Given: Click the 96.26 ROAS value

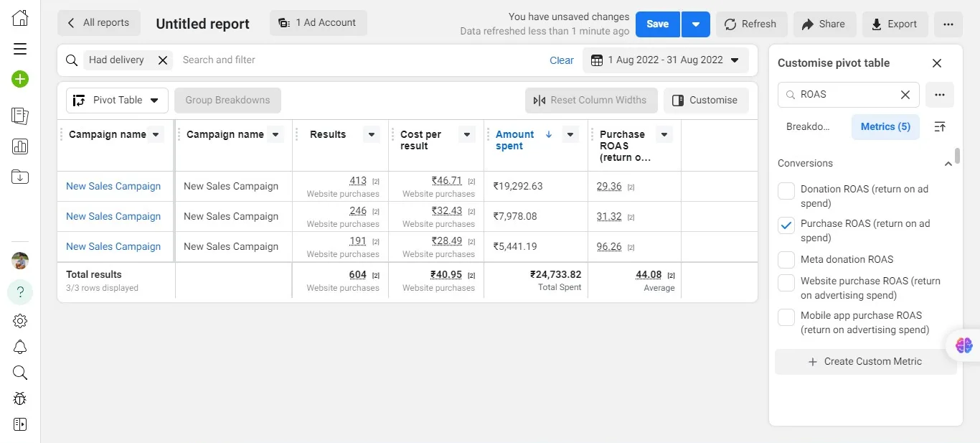Looking at the screenshot, I should point(609,246).
